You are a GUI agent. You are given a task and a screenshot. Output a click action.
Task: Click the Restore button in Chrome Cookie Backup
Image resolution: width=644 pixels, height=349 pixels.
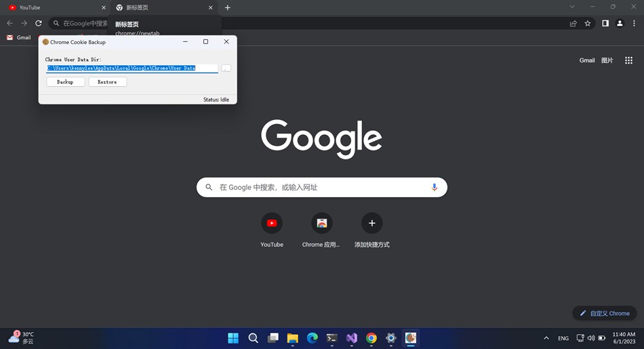107,82
